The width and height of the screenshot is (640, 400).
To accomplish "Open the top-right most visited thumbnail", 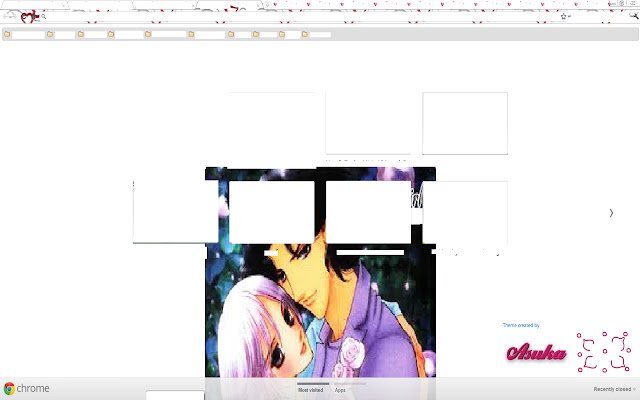I will coord(465,123).
